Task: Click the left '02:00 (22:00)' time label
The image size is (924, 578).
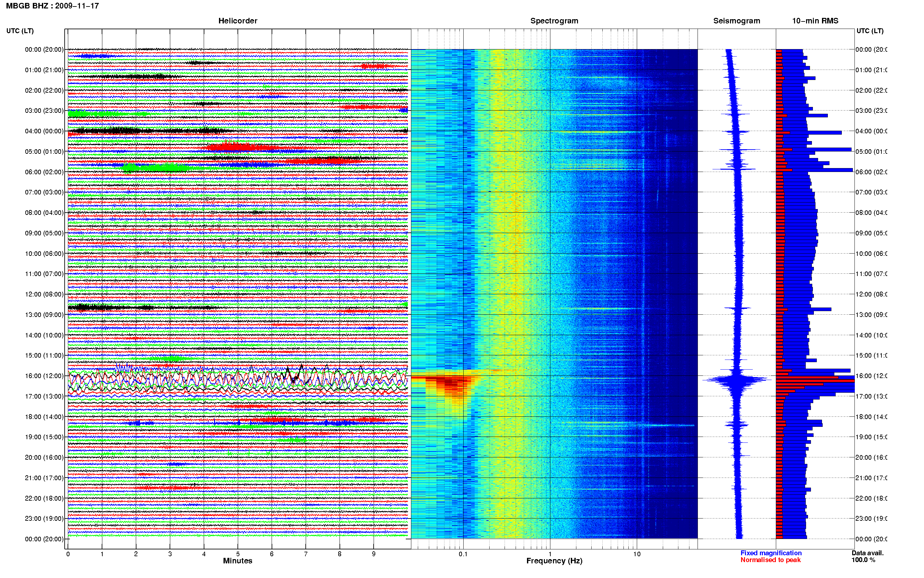Action: point(44,90)
